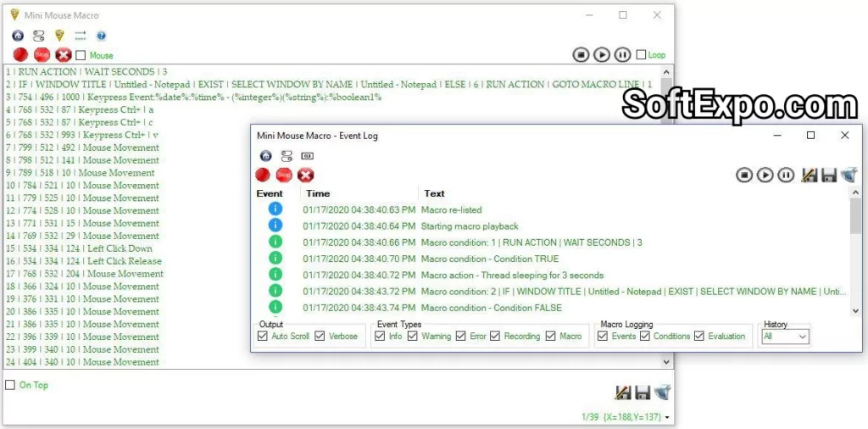868x429 pixels.
Task: Click the macro list scrollbar up arrow
Action: (x=666, y=72)
